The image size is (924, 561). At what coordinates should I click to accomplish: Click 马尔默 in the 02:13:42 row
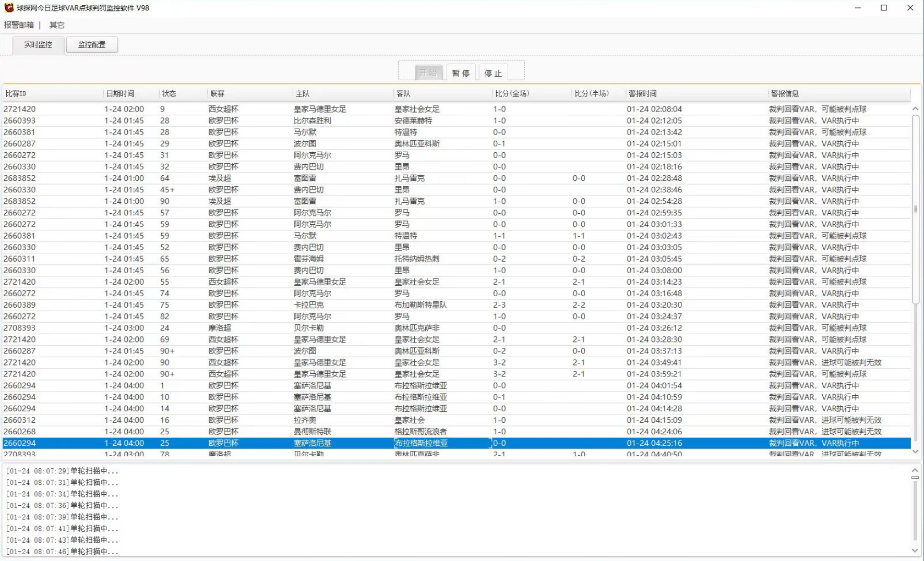point(305,132)
